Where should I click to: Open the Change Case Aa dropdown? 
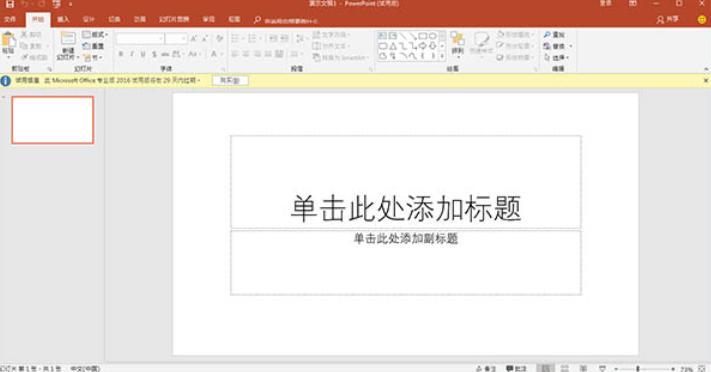(x=194, y=54)
